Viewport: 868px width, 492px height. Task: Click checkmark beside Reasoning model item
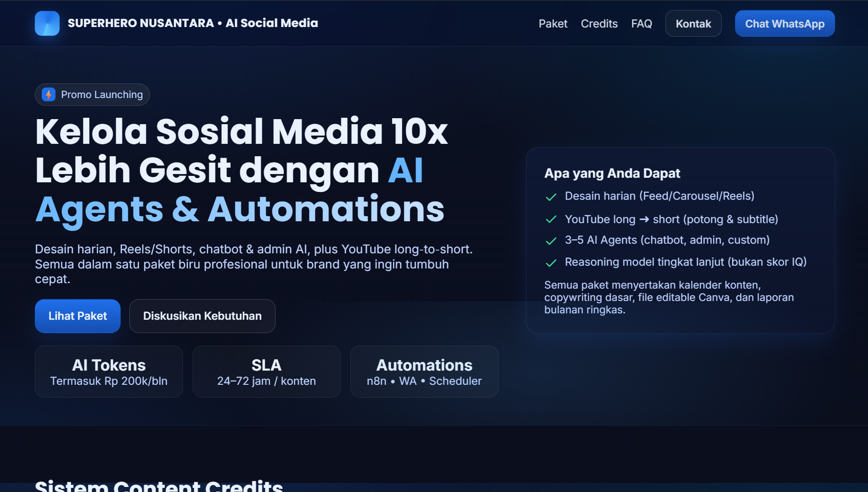551,263
